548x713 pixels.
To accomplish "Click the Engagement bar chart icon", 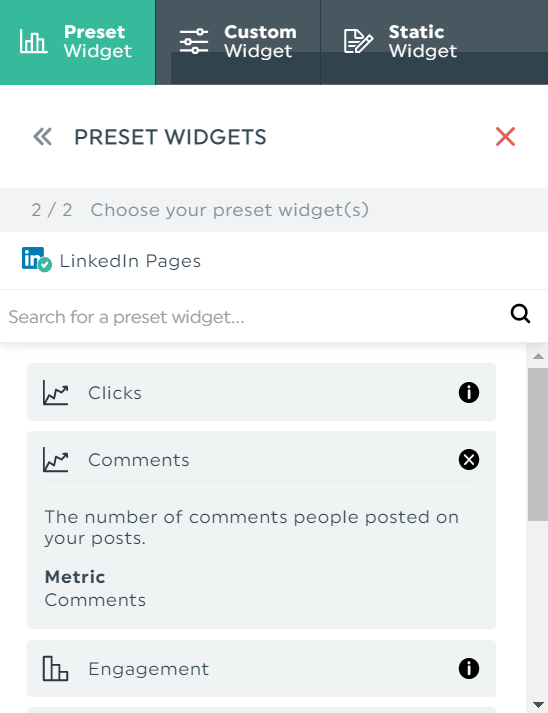I will tap(55, 668).
